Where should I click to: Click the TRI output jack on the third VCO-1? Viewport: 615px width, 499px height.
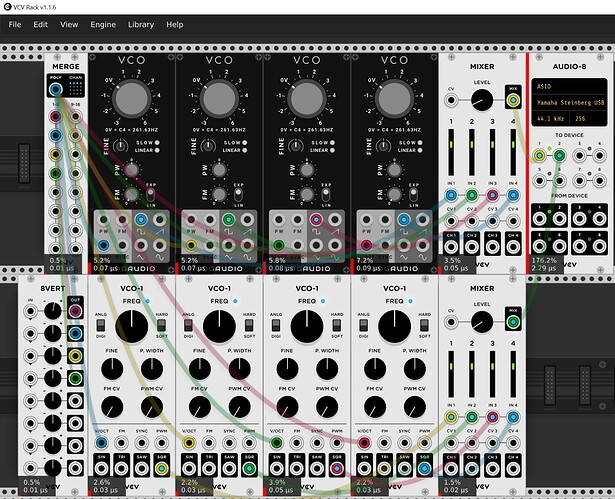297,469
